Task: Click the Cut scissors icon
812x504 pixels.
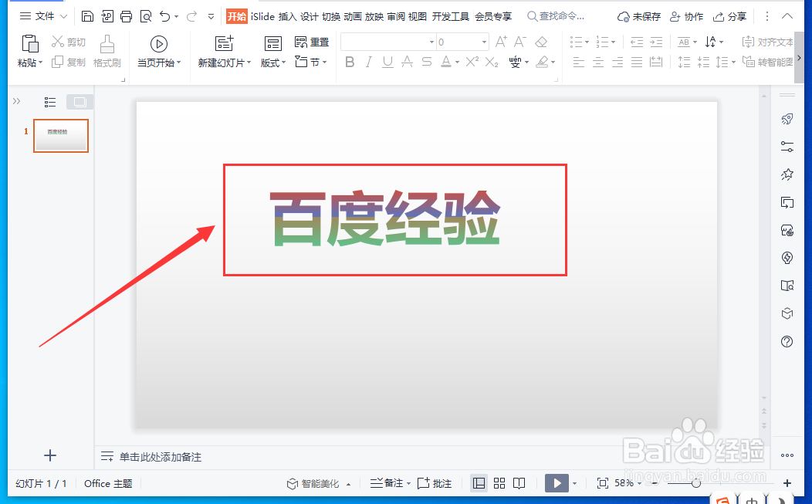Action: (57, 42)
